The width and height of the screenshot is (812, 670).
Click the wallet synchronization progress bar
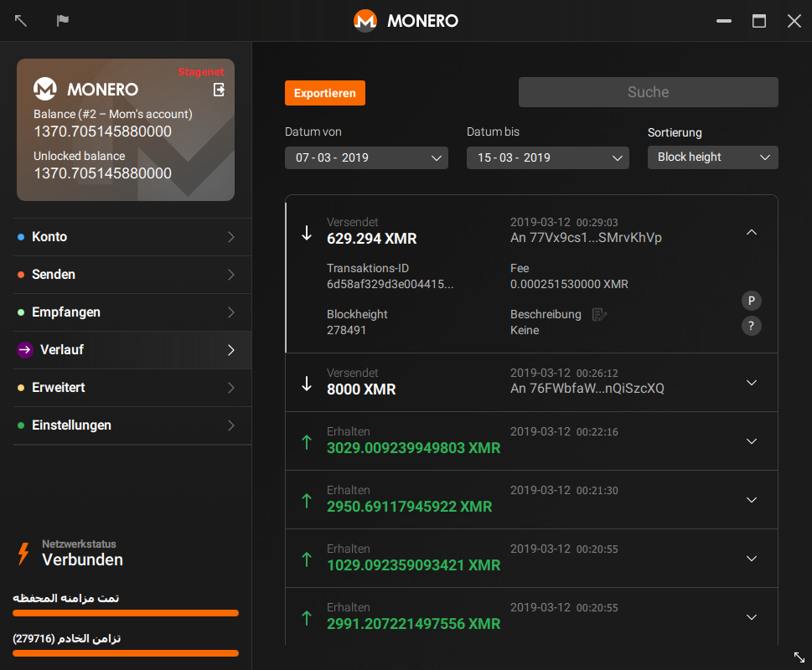[126, 613]
